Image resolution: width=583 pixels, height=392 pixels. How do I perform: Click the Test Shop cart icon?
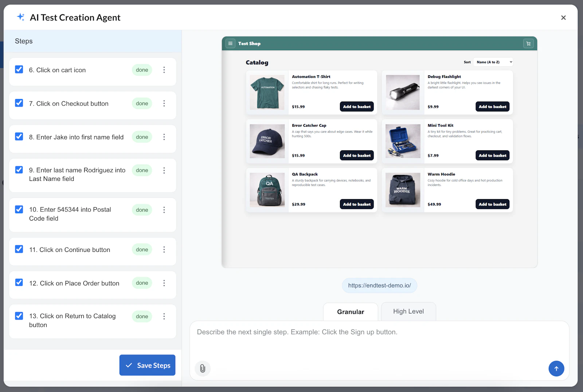pyautogui.click(x=528, y=44)
